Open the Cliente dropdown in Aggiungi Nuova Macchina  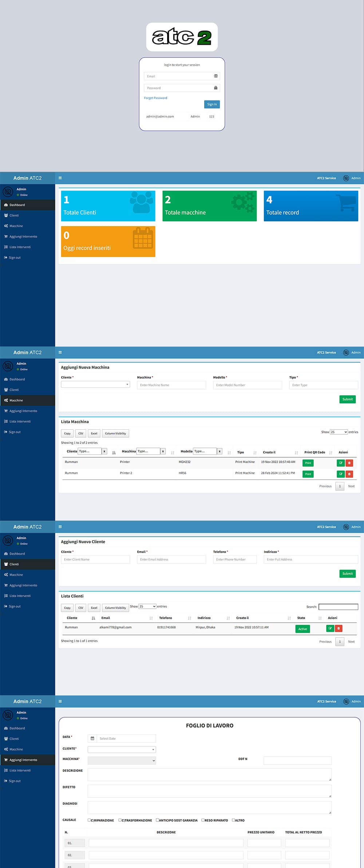[95, 384]
